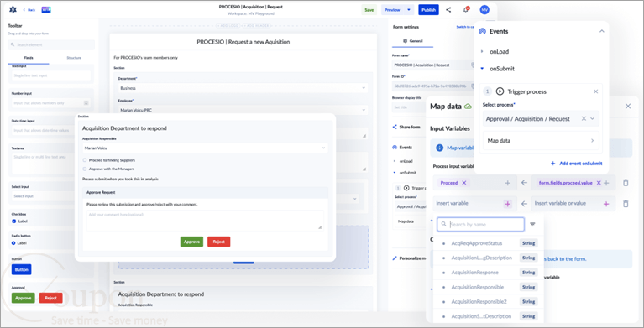The height and width of the screenshot is (328, 644).
Task: Open the Department Business dropdown
Action: click(x=243, y=88)
